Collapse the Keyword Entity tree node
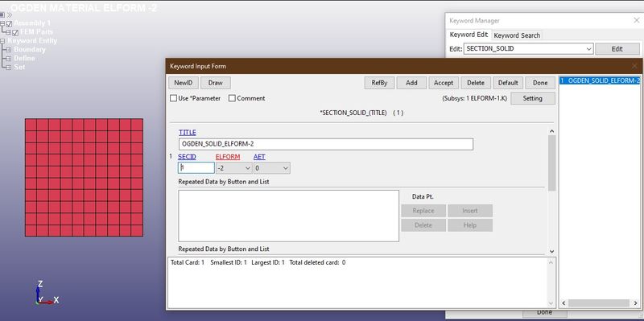Screen dimensions: 644x321 pos(2,41)
